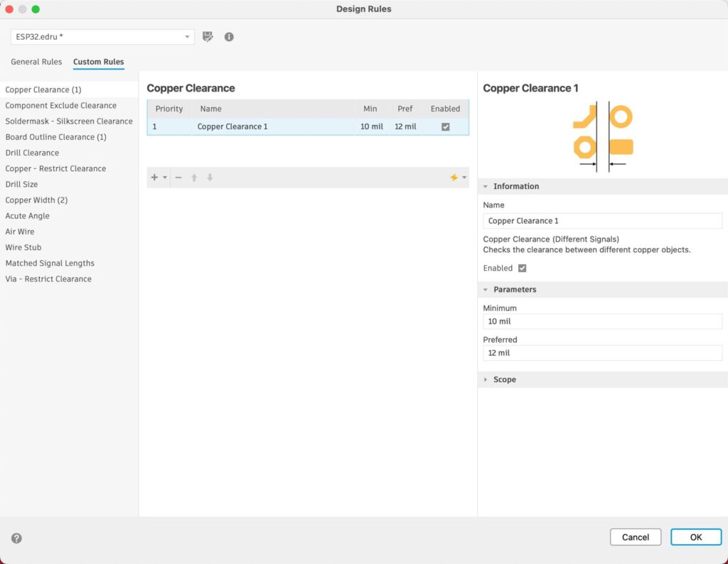Select Matched Signal Lengths category
This screenshot has height=564, width=728.
pyautogui.click(x=69, y=263)
